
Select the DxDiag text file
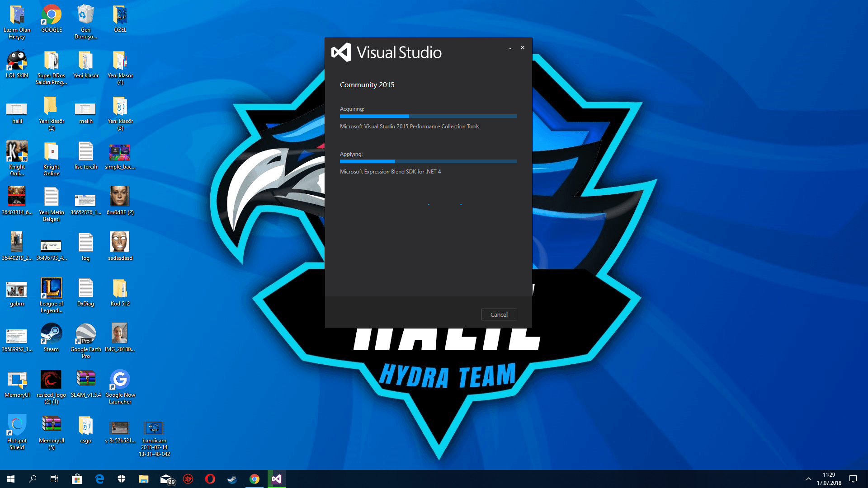tap(85, 293)
